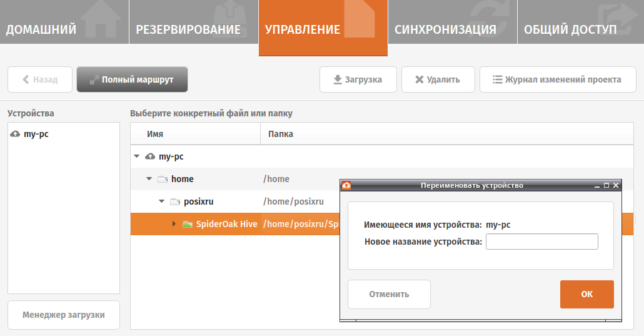Click the SpiderOak icon in dialog titlebar
The image size is (644, 336).
[346, 185]
